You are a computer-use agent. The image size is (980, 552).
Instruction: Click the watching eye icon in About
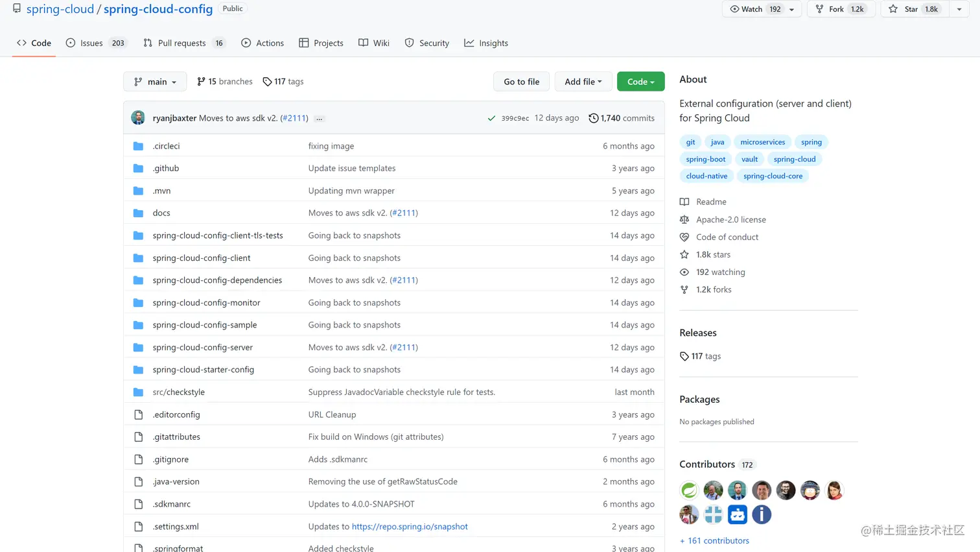[x=684, y=272]
